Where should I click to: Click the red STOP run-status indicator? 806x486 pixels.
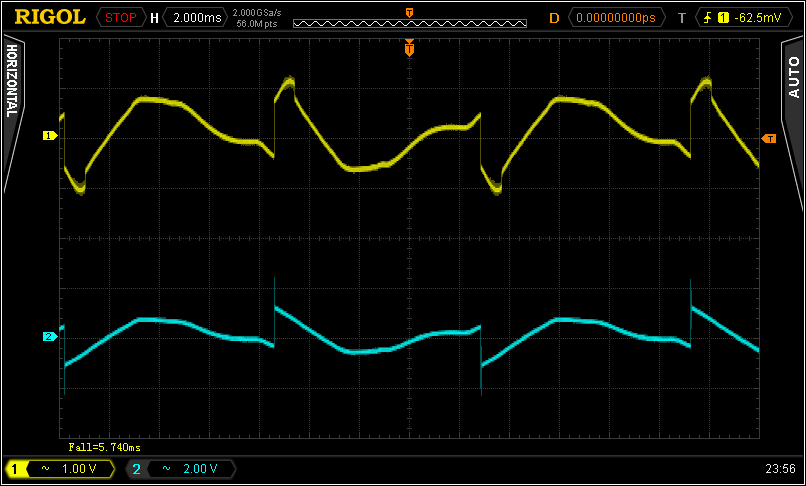pos(121,18)
